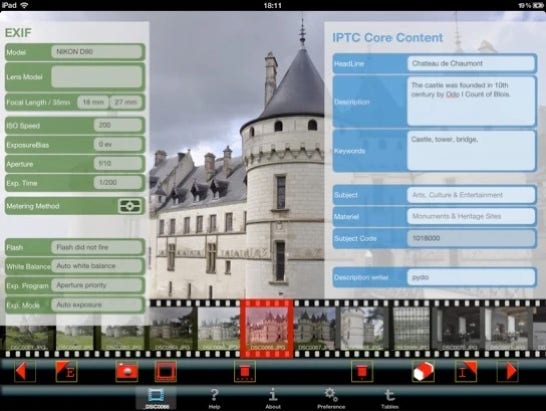Tap the red camera icon
546x411 pixels.
[127, 371]
